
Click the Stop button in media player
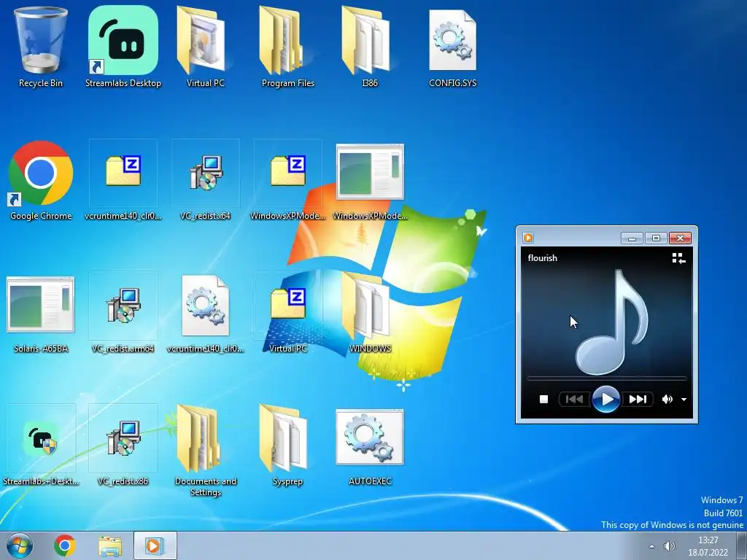point(543,399)
